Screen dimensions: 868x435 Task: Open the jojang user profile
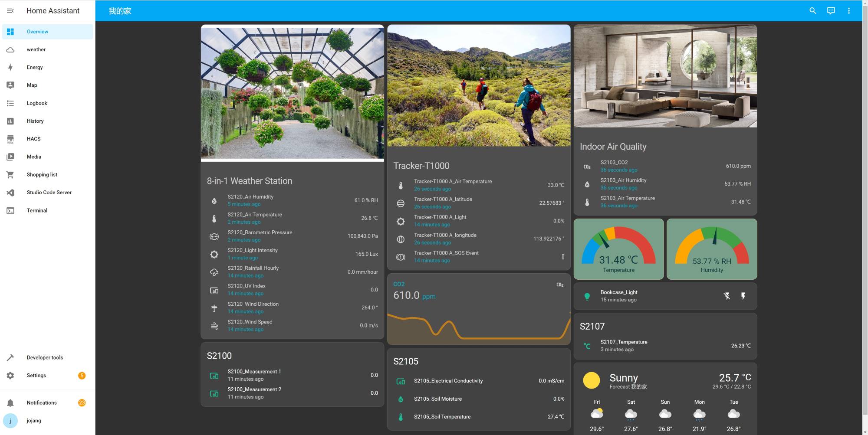tap(34, 421)
